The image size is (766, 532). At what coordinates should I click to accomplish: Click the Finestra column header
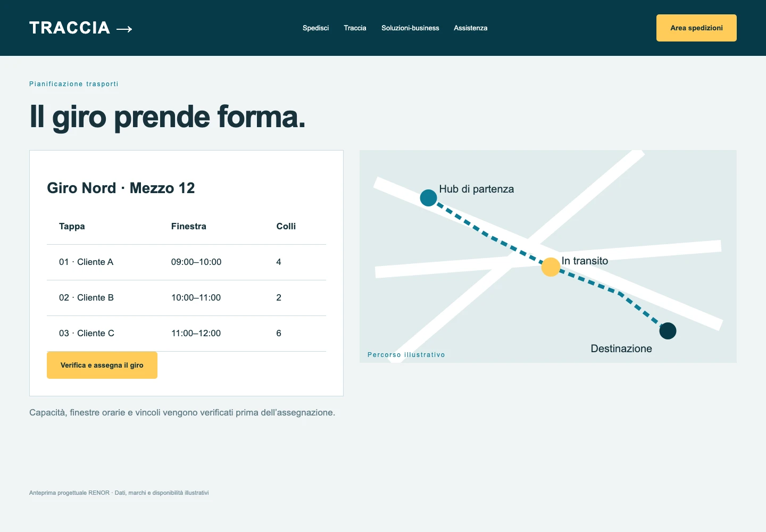pyautogui.click(x=188, y=226)
